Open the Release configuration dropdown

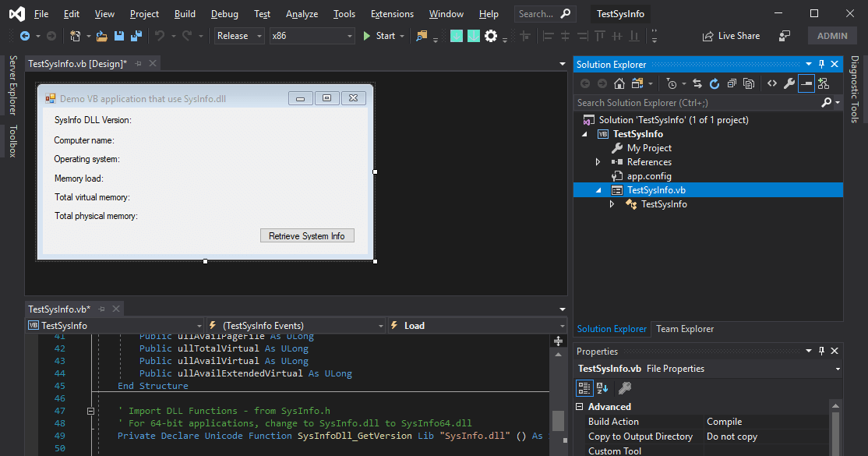[238, 35]
